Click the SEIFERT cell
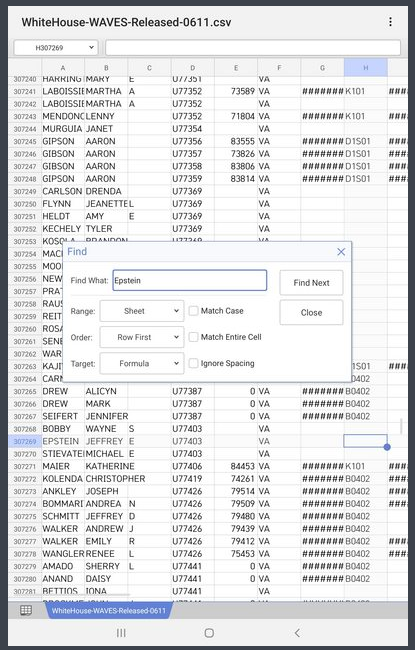This screenshot has width=415, height=650. point(63,416)
